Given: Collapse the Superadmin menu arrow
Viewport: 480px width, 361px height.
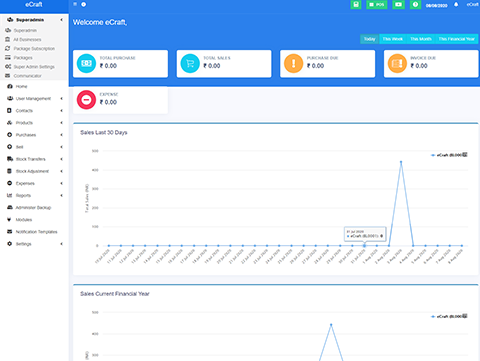Looking at the screenshot, I should point(62,20).
